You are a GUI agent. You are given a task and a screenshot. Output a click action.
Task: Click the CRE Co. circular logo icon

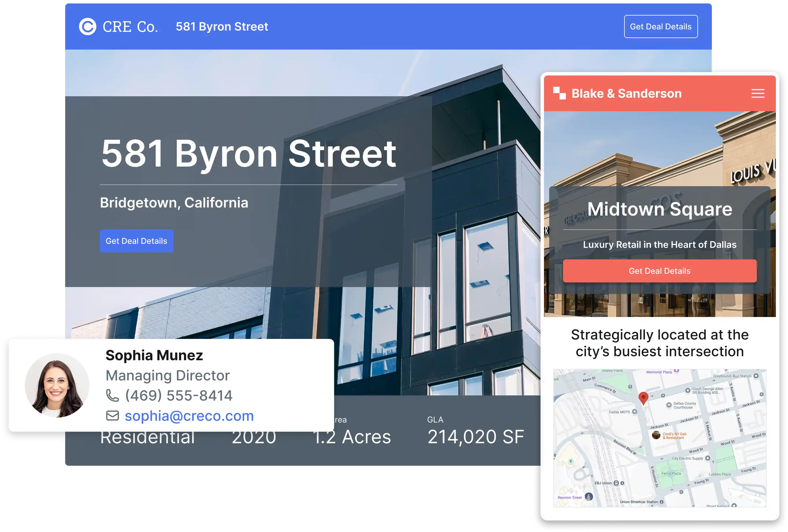tap(87, 27)
